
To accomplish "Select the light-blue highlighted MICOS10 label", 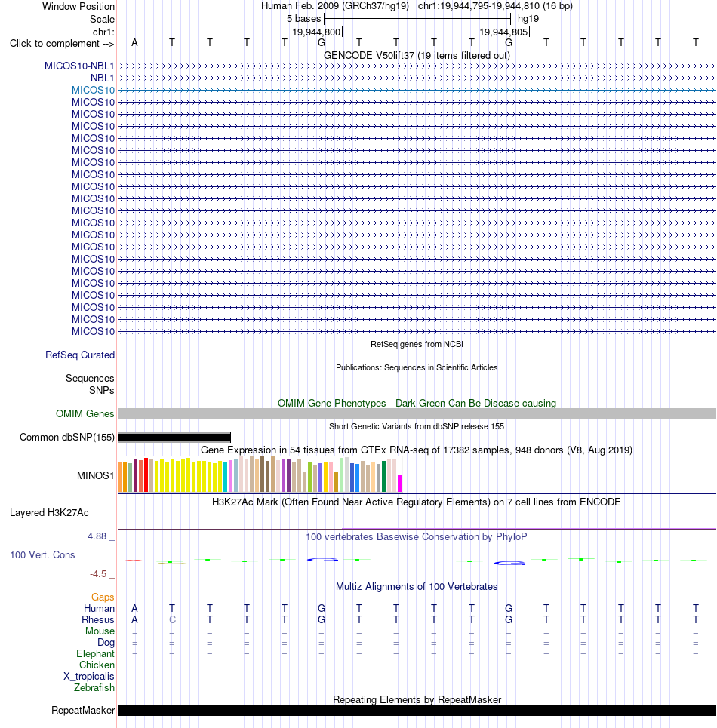I will point(93,90).
